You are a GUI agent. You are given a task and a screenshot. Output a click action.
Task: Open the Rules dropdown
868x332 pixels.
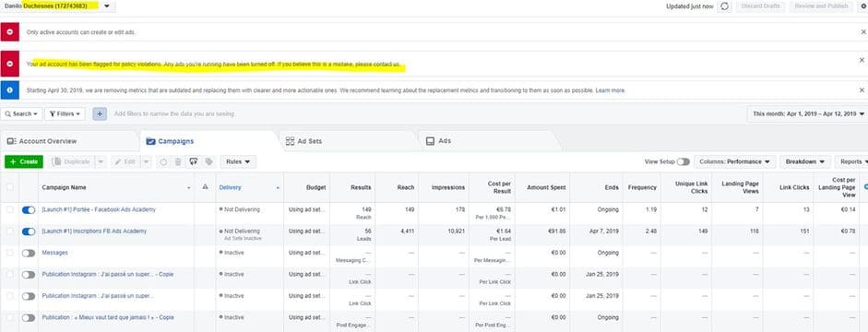pos(238,162)
